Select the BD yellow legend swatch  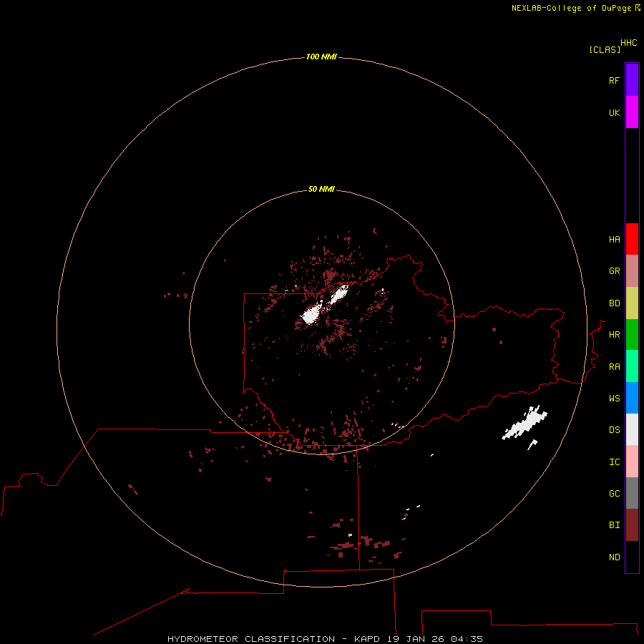pyautogui.click(x=632, y=303)
